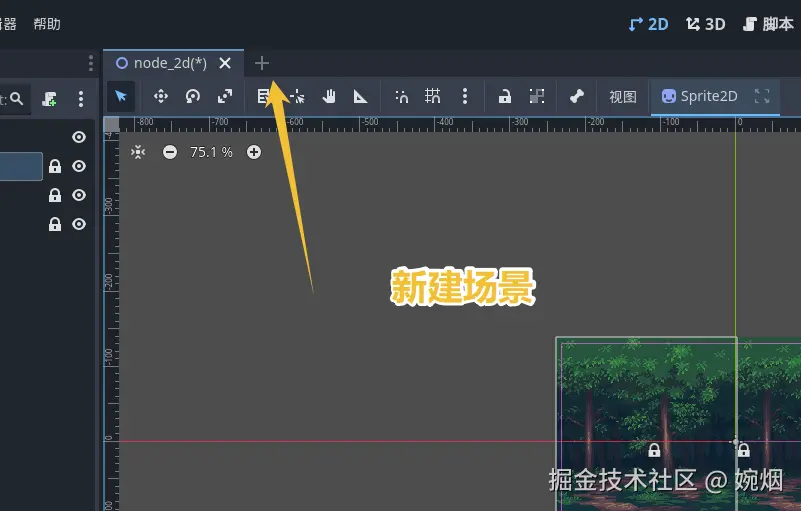This screenshot has height=511, width=801.
Task: Attach a script using scroll-plus icon
Action: [49, 99]
